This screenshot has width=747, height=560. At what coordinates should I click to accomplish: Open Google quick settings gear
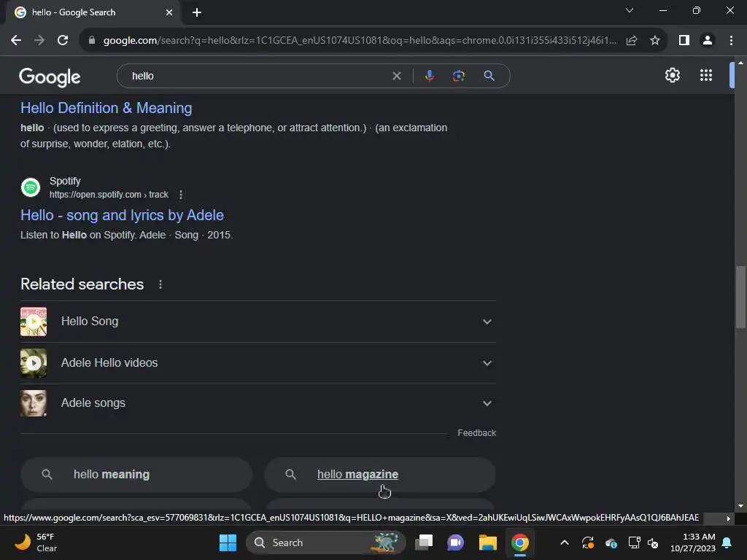(672, 75)
